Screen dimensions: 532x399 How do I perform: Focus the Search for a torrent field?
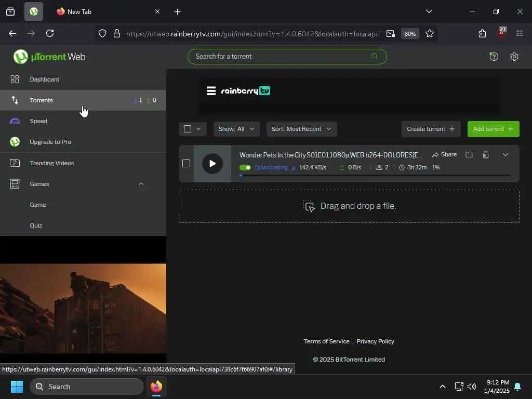point(287,56)
